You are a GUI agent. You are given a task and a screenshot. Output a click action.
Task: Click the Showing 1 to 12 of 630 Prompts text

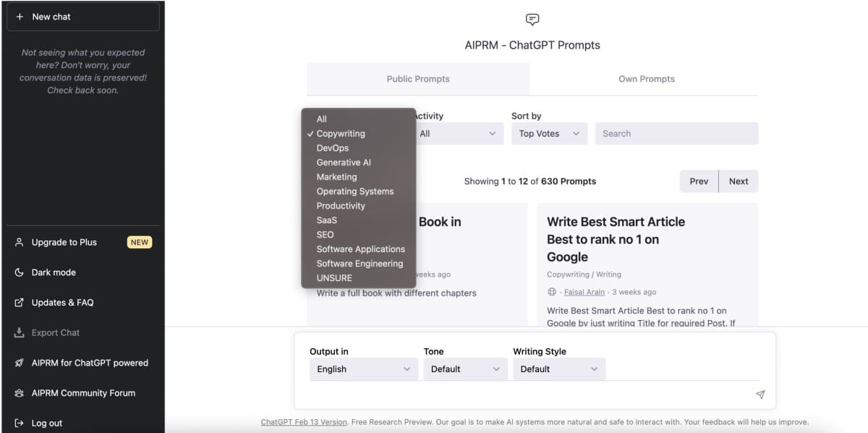tap(530, 182)
